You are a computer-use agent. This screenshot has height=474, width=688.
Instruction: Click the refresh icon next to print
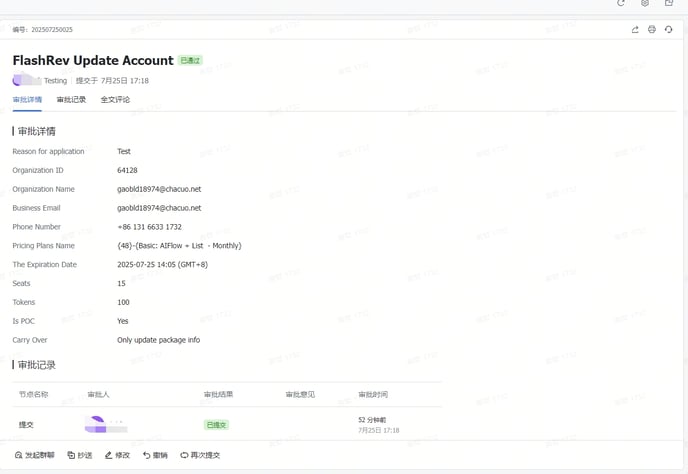click(x=668, y=29)
